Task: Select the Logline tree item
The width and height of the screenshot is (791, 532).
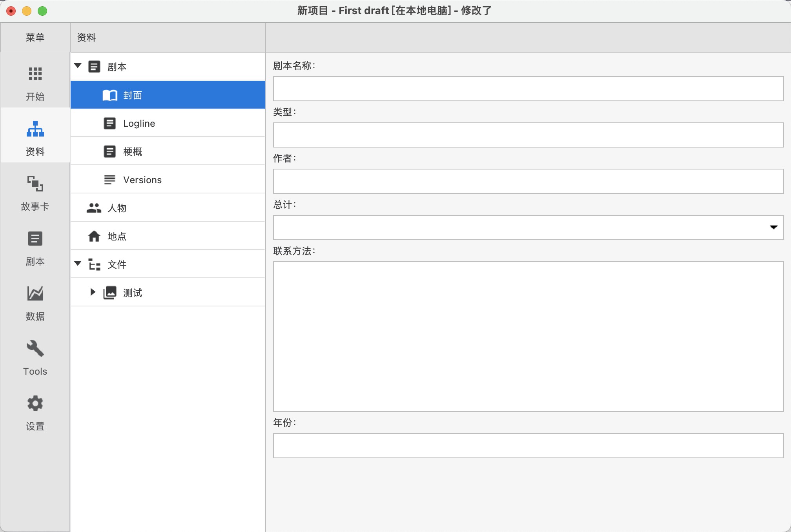Action: [x=139, y=124]
